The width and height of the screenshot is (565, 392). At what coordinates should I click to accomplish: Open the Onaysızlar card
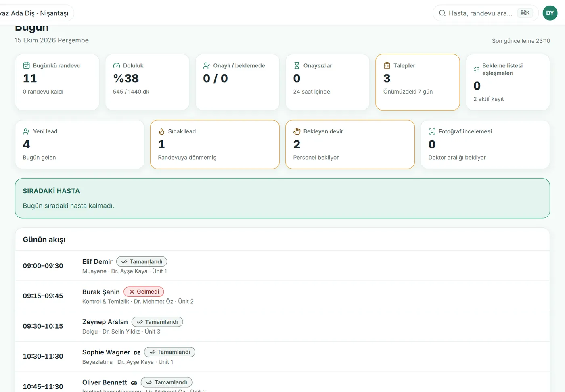pos(327,82)
